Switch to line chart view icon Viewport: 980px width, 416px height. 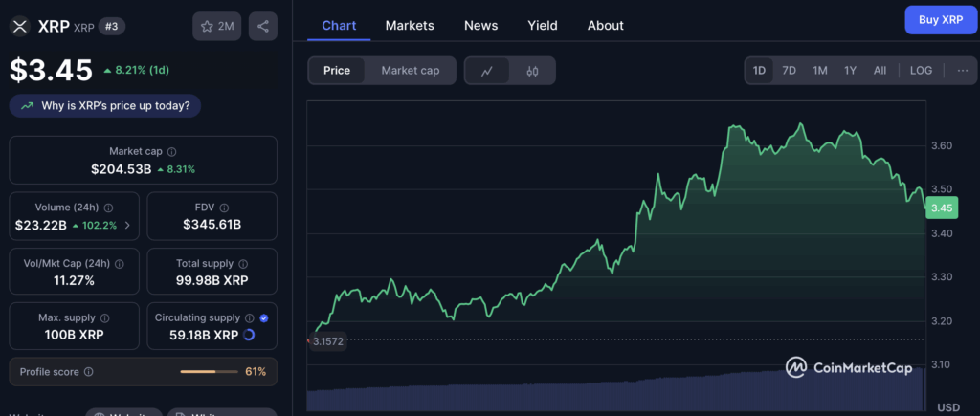coord(487,71)
